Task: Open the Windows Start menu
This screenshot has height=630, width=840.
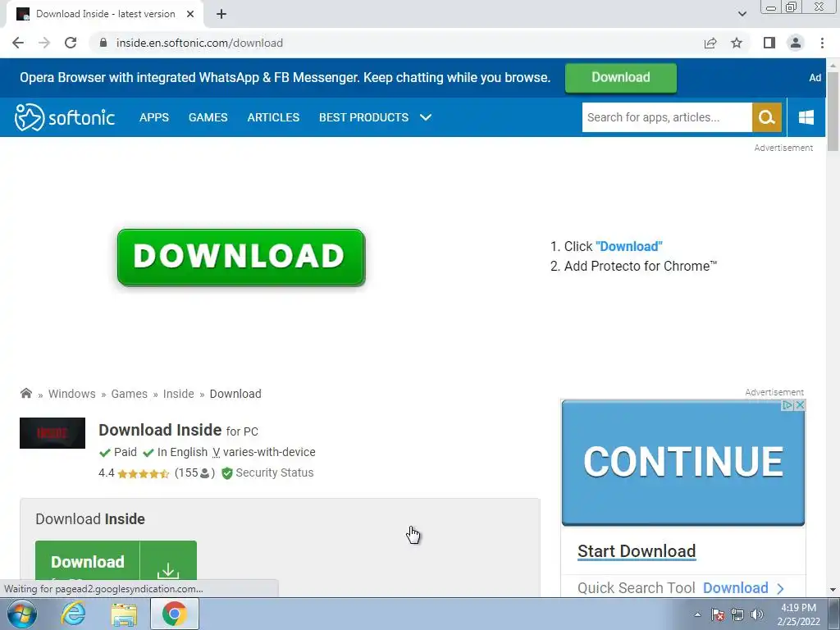Action: tap(22, 614)
